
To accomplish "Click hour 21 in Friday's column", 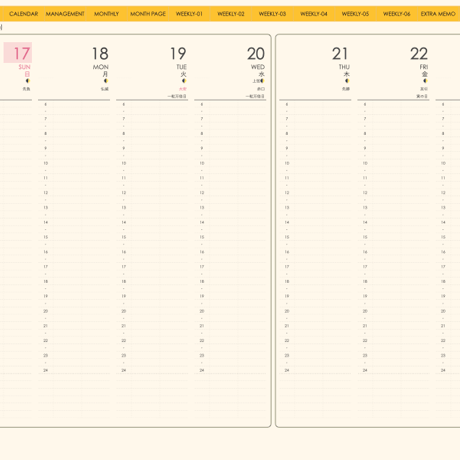I will [365, 326].
